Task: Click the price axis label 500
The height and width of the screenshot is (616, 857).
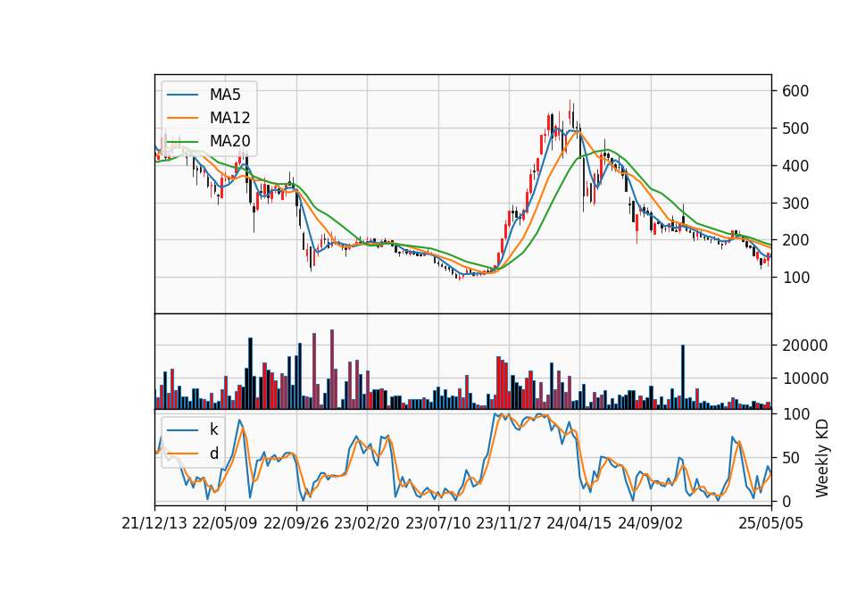Action: pos(795,129)
